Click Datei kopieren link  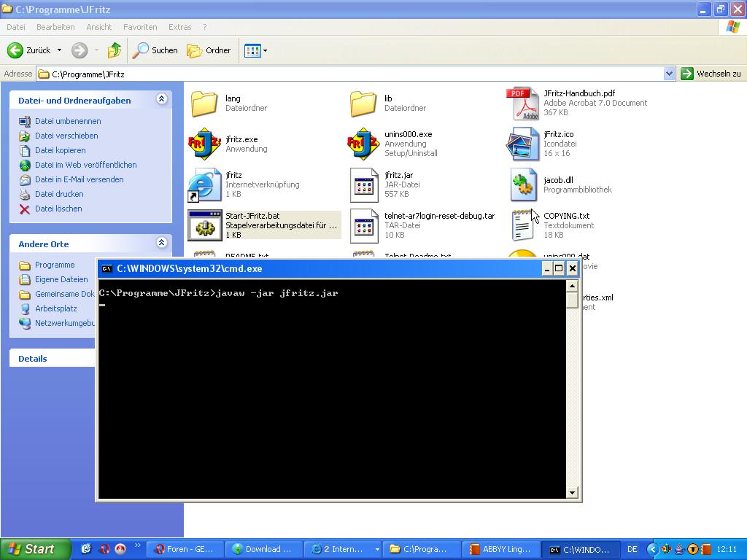point(60,150)
